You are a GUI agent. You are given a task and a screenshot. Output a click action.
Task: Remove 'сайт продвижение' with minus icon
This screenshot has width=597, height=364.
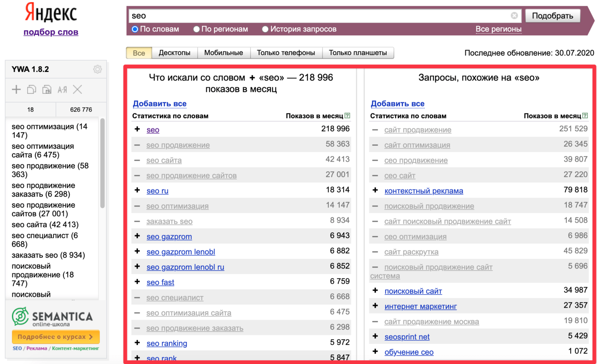[375, 130]
